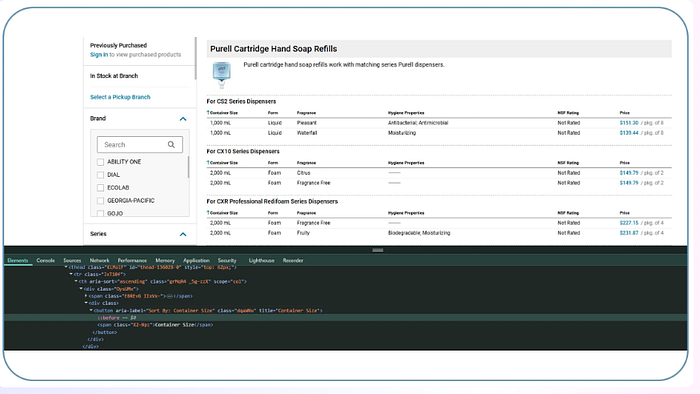Tick the ABILITY ONE brand checkbox
The width and height of the screenshot is (700, 394).
pos(100,162)
